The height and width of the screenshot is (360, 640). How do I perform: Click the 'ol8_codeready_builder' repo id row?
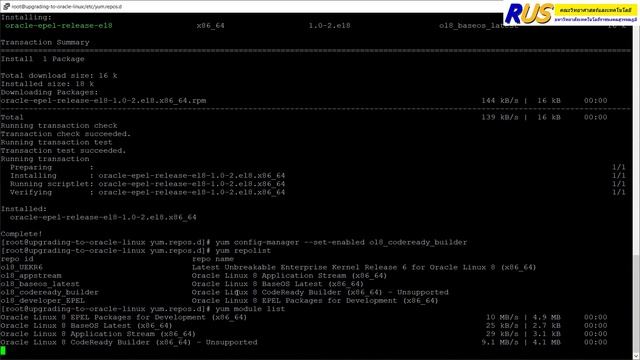pos(49,293)
